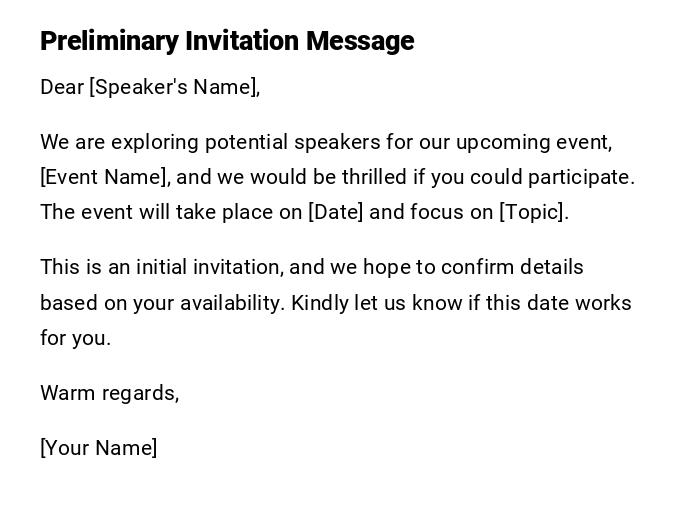The height and width of the screenshot is (510, 700).
Task: Click the word "Kindly"
Action: coord(320,303)
